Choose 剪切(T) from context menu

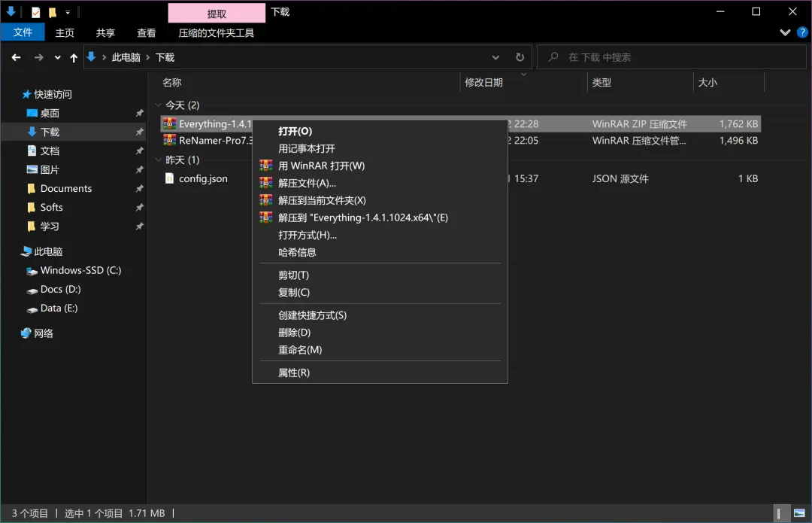pyautogui.click(x=380, y=275)
